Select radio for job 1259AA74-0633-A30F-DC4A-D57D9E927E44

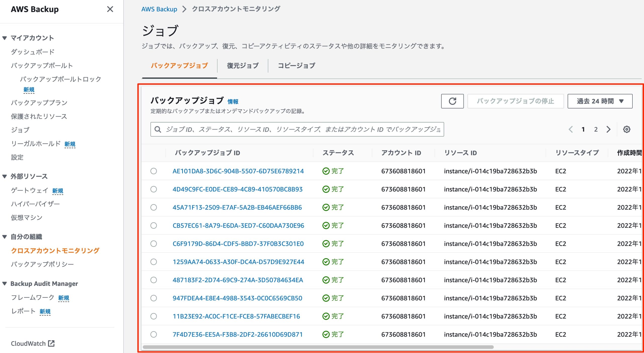153,262
